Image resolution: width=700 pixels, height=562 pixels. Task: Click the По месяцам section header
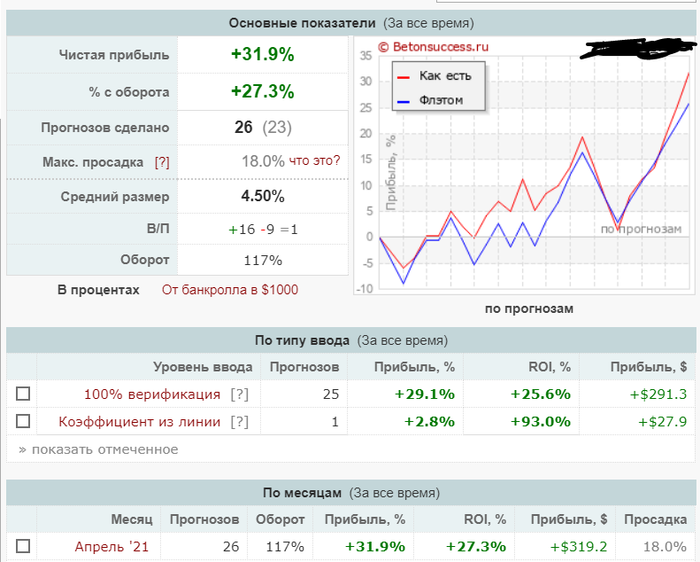351,493
